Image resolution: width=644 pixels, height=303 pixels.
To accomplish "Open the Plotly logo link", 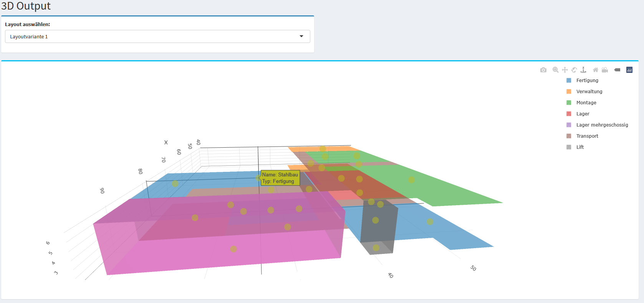I will pos(629,70).
